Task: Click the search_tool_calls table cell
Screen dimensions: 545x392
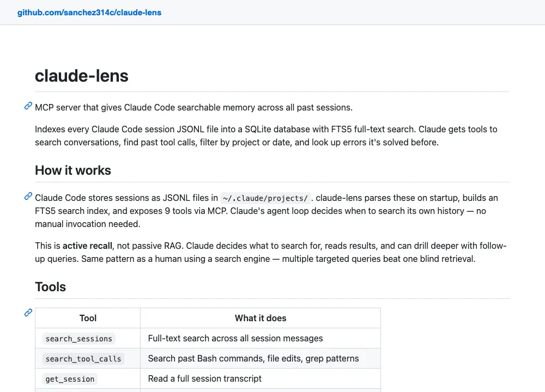Action: (88, 359)
